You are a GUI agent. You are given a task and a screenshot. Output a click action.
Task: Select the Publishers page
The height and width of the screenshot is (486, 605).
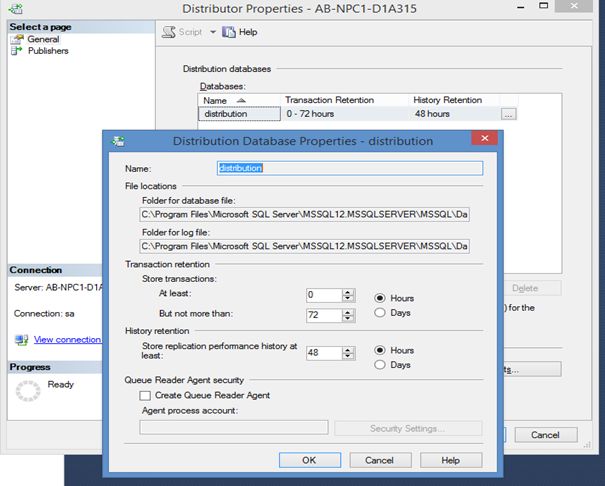point(48,51)
